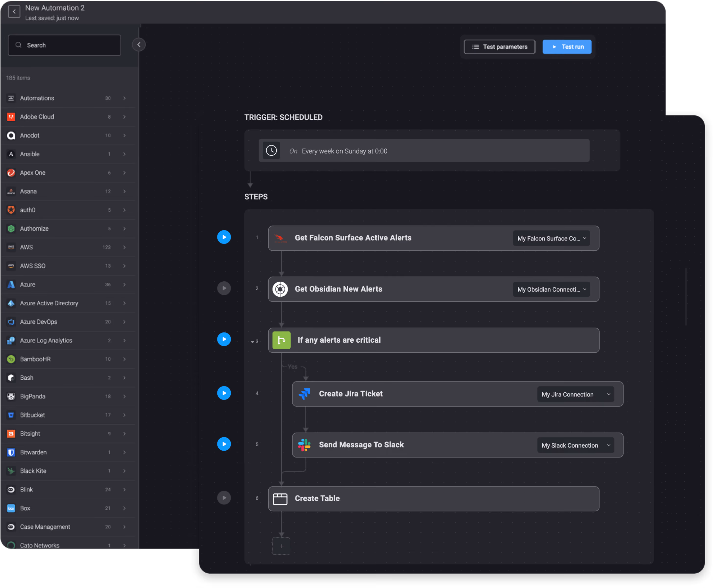This screenshot has width=716, height=588.
Task: Run step 3 If any alerts are critical
Action: 224,339
